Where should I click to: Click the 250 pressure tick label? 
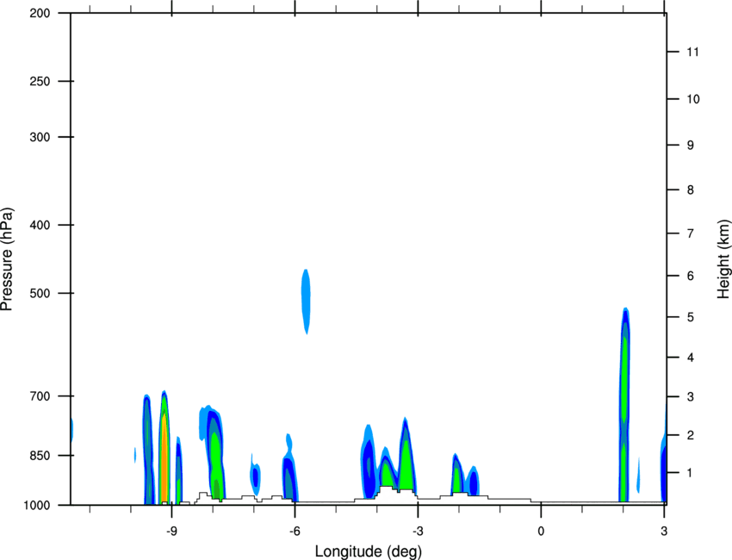click(40, 81)
